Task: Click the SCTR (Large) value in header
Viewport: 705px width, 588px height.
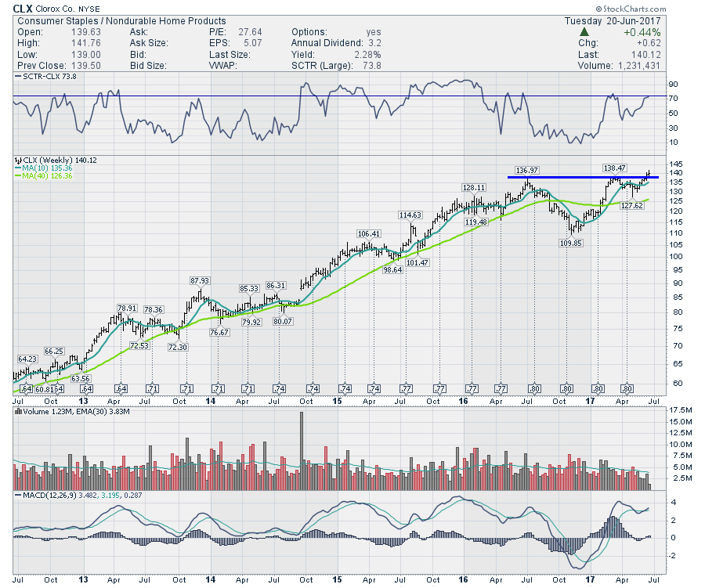Action: [372, 65]
